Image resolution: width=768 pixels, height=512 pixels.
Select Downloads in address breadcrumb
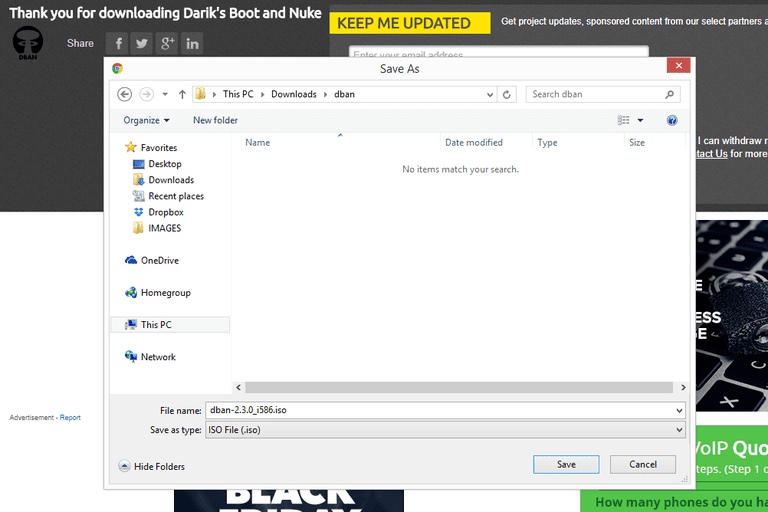pos(294,94)
